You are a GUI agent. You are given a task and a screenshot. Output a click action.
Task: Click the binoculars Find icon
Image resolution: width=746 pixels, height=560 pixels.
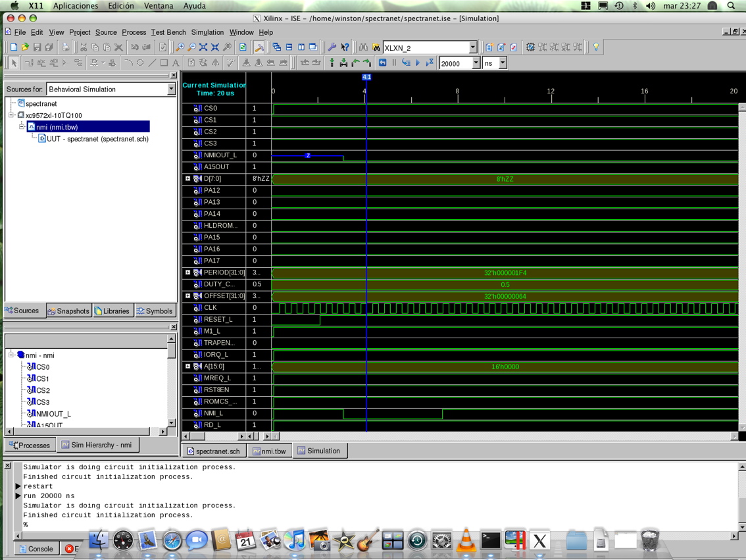click(x=364, y=47)
